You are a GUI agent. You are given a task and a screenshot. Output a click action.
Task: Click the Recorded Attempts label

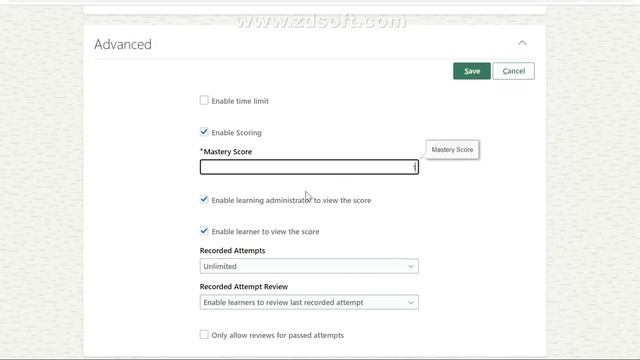click(x=232, y=251)
